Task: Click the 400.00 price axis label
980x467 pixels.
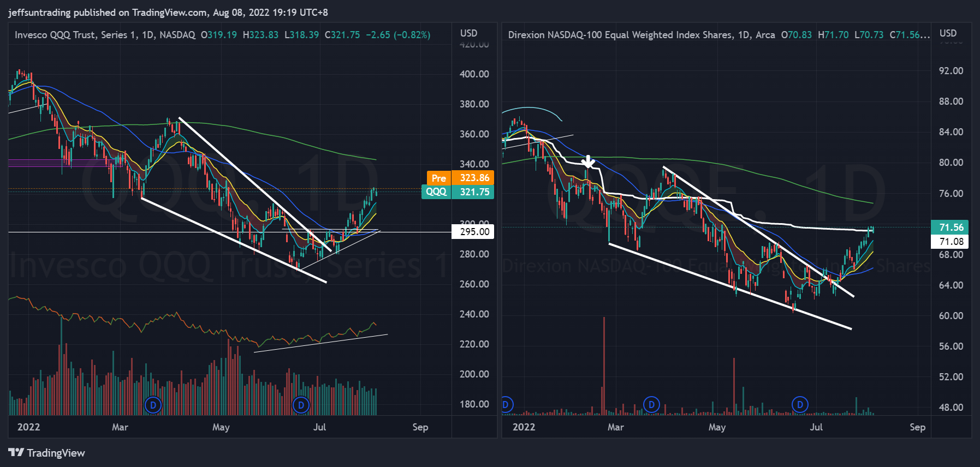Action: pyautogui.click(x=474, y=74)
